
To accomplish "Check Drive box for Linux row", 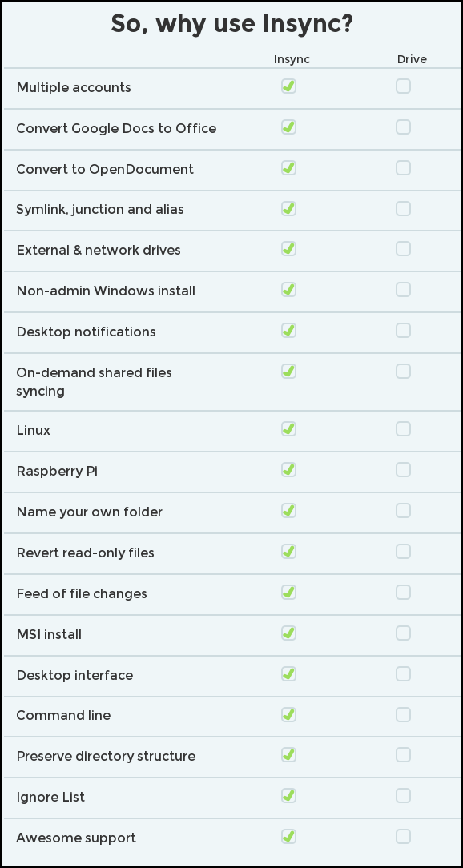I will point(403,429).
